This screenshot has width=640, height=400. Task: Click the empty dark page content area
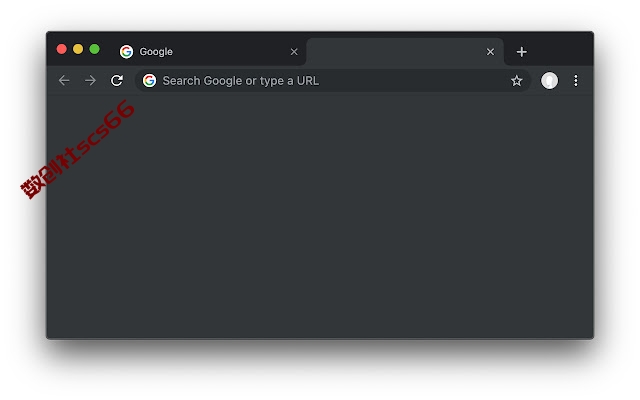coord(320,216)
